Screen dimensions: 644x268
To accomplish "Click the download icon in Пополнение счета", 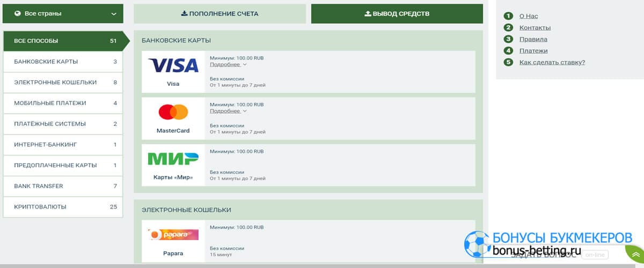I will (x=185, y=14).
